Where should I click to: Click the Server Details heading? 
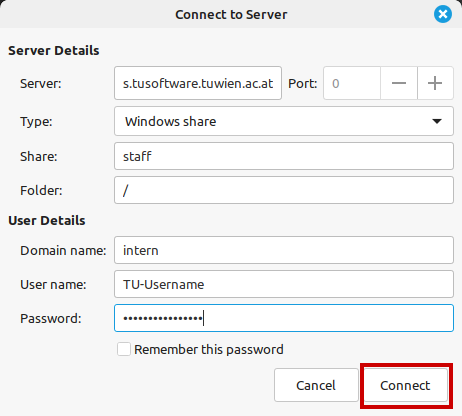pos(54,50)
